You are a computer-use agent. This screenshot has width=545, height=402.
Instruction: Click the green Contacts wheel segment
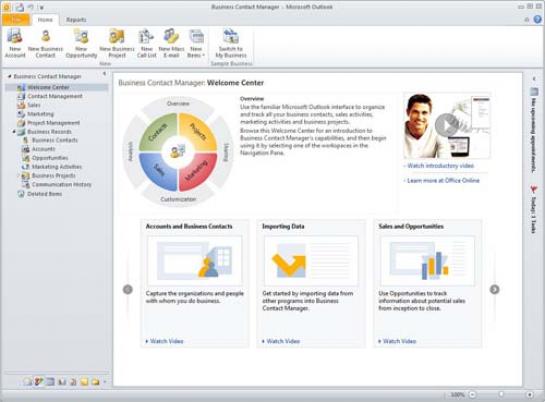(x=158, y=132)
